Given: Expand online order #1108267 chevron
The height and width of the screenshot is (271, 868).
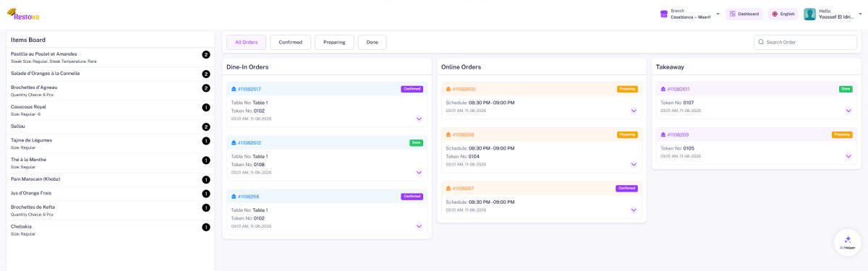Looking at the screenshot, I should [634, 210].
